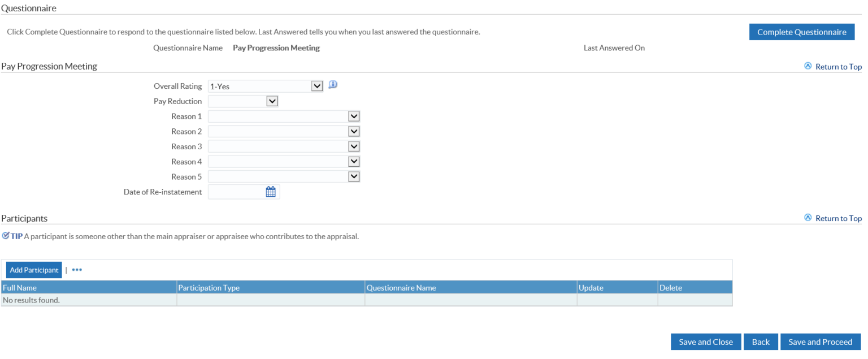Expand the Reason 4 dropdown
Screen dimensions: 868x359
354,162
